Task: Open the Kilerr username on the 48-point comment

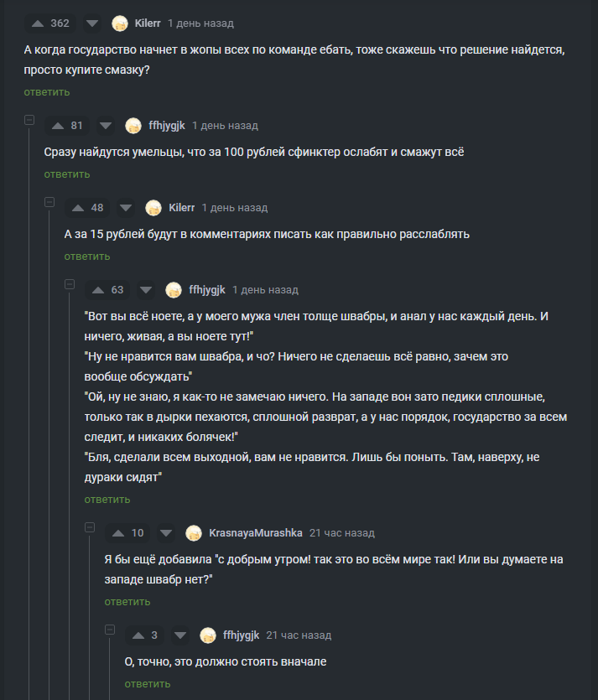Action: [181, 208]
